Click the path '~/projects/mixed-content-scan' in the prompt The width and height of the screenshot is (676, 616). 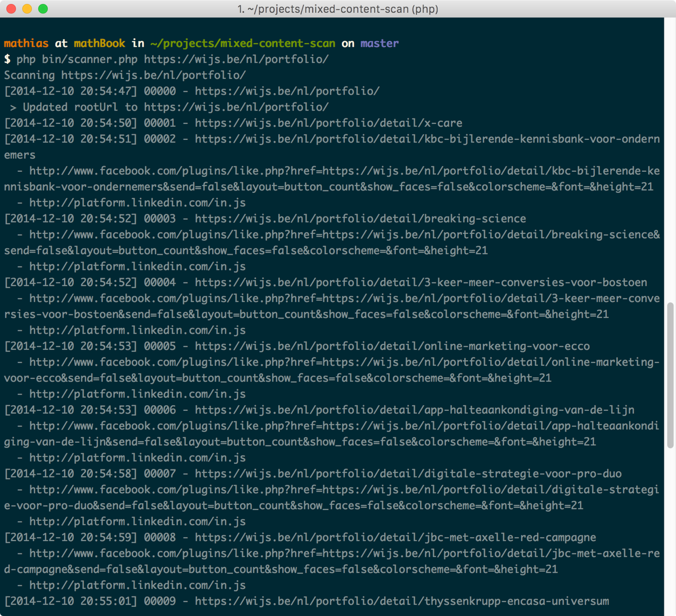[x=243, y=43]
